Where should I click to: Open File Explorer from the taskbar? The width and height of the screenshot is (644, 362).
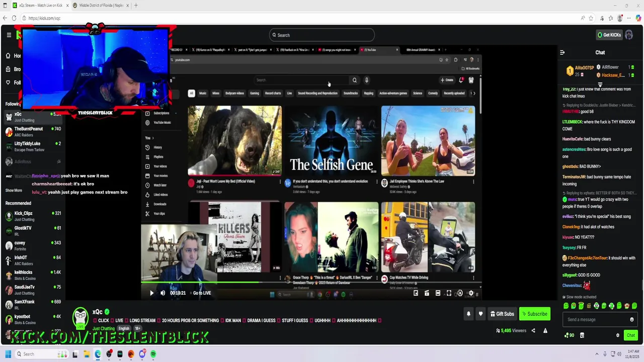[x=87, y=354]
